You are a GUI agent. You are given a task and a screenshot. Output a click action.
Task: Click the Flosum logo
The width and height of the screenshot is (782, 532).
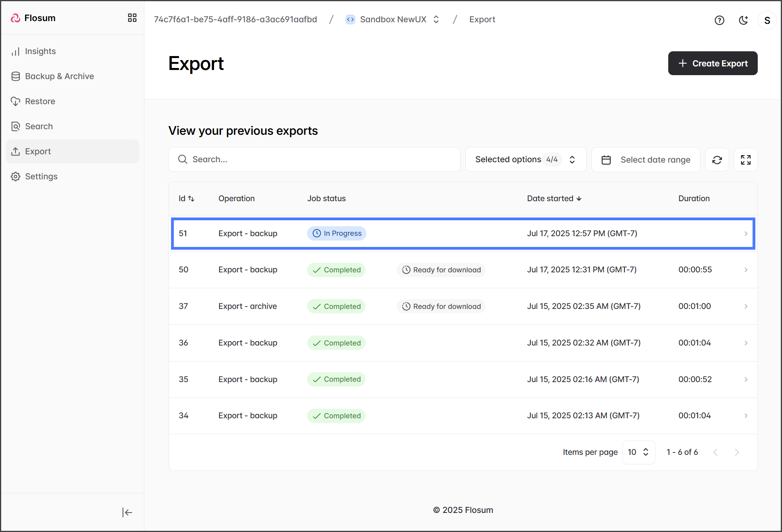click(x=33, y=18)
